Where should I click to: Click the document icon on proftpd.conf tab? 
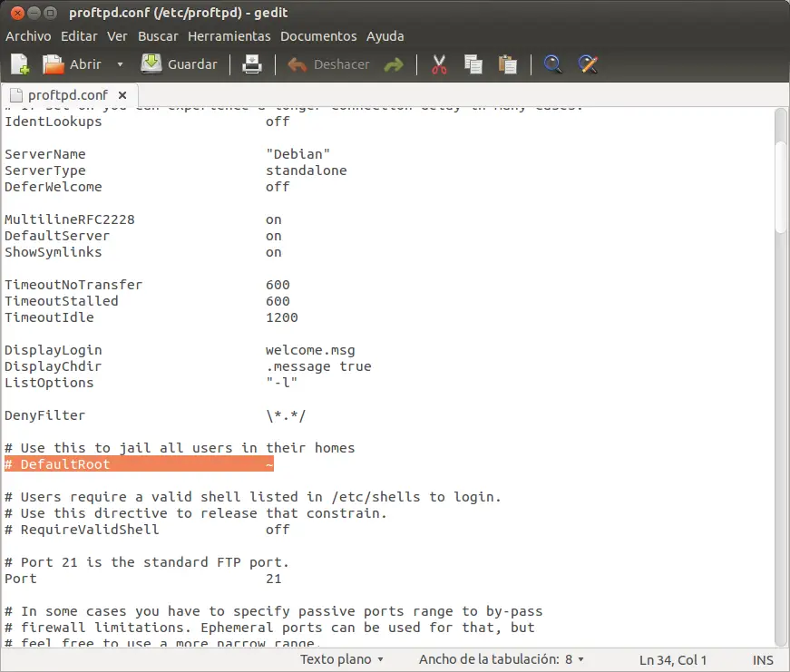click(16, 95)
